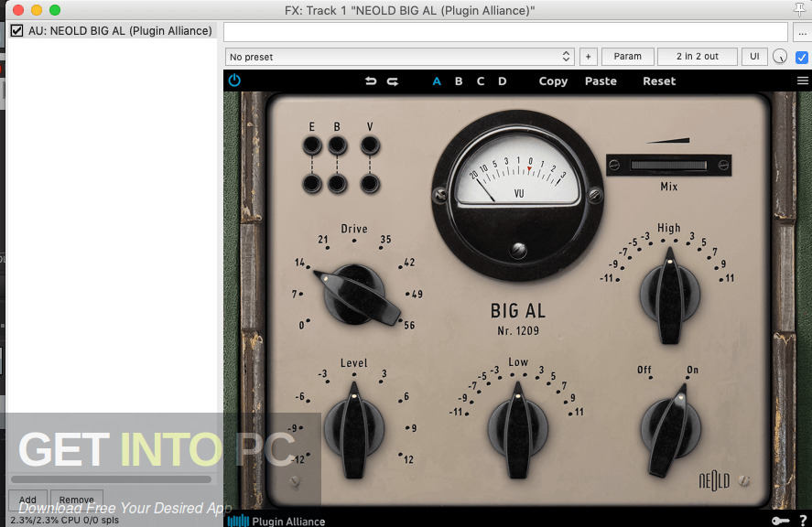Click the key license icon
The width and height of the screenshot is (812, 527).
click(780, 521)
